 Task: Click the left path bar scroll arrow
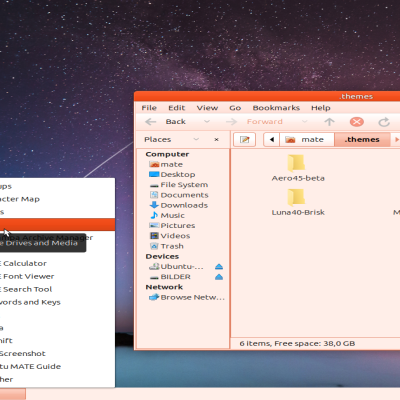coord(272,139)
